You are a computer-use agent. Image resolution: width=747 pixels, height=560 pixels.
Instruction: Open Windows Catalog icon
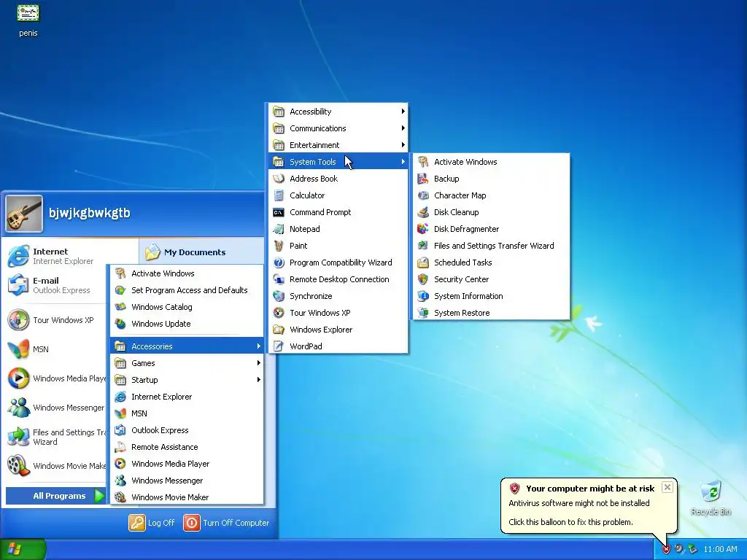[120, 307]
